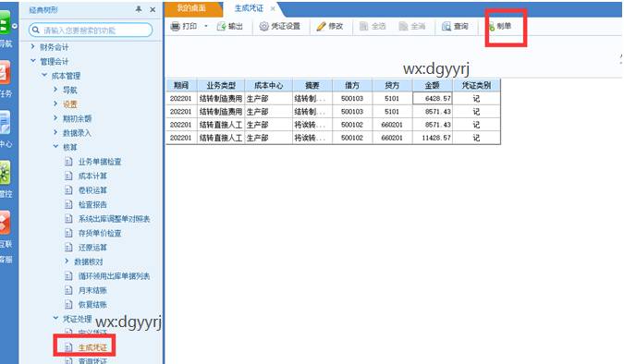This screenshot has height=364, width=624.
Task: Select the 生成凭证 tab
Action: click(x=249, y=8)
